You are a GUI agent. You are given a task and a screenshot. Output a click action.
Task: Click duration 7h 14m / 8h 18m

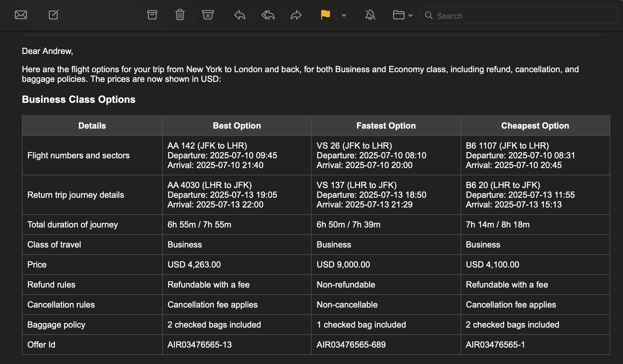(498, 224)
